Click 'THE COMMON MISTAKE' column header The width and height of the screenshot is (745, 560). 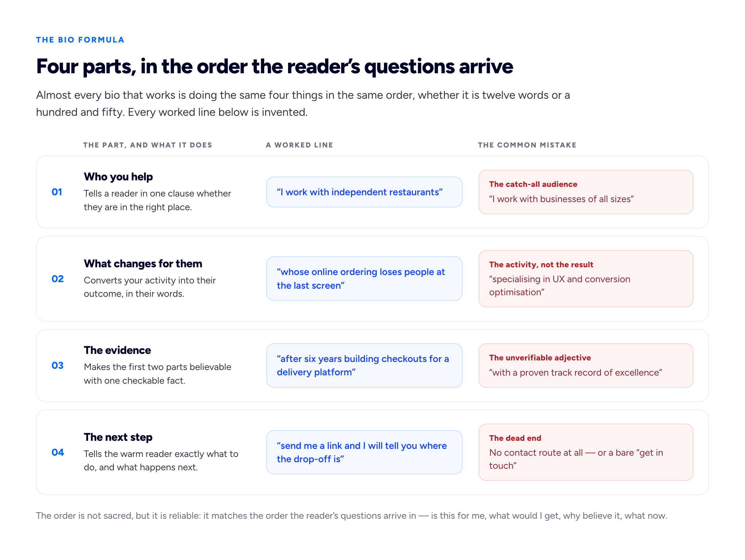tap(527, 145)
